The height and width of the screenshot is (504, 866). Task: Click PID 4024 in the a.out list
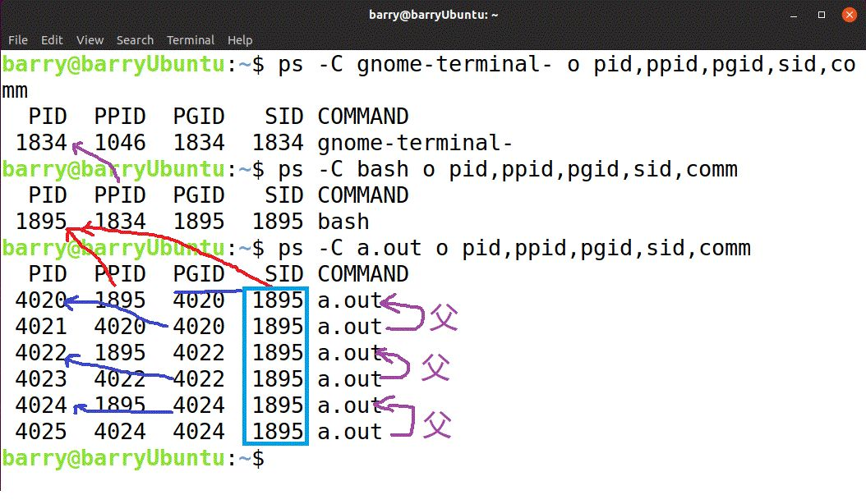(41, 405)
